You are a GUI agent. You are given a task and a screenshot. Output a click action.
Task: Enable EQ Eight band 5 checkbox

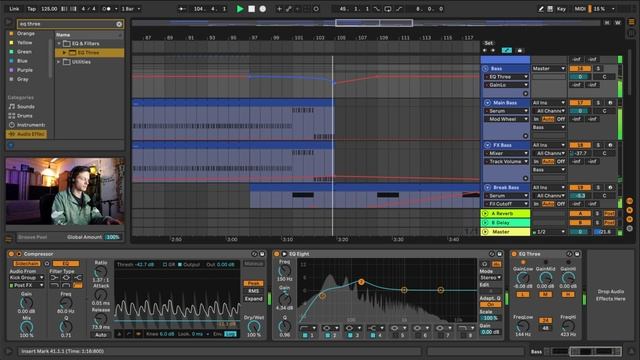pos(395,335)
